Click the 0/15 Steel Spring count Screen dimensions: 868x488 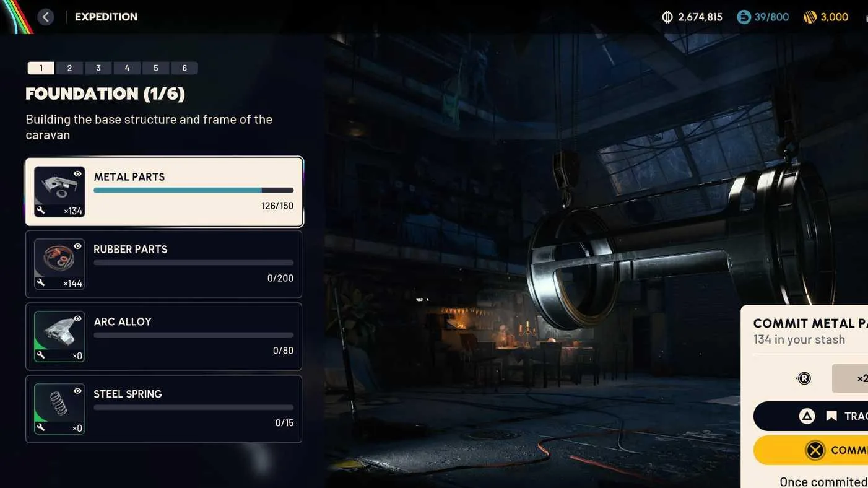285,424
